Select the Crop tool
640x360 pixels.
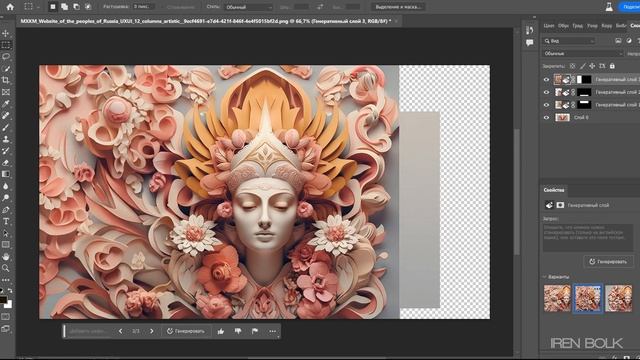(x=6, y=80)
